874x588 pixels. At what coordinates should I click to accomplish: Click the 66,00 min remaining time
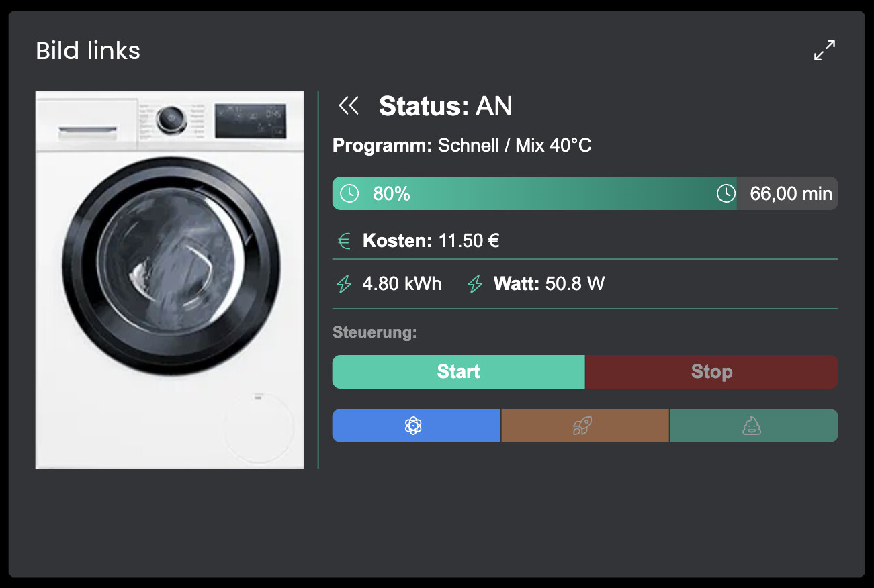pos(791,194)
